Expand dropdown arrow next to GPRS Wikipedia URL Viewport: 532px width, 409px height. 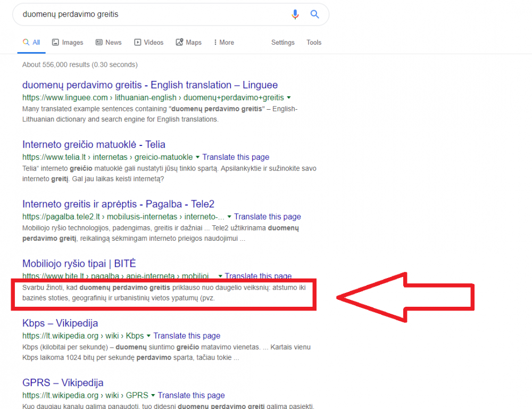coord(153,395)
